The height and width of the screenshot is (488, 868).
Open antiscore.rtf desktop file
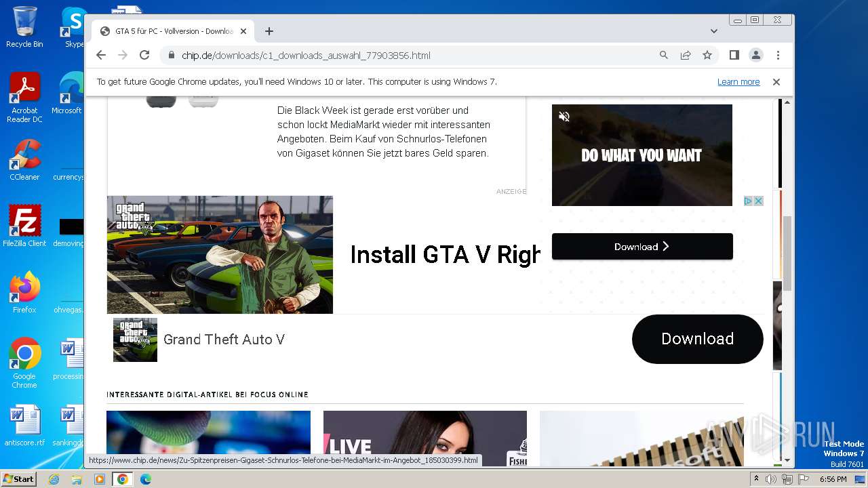[x=24, y=426]
